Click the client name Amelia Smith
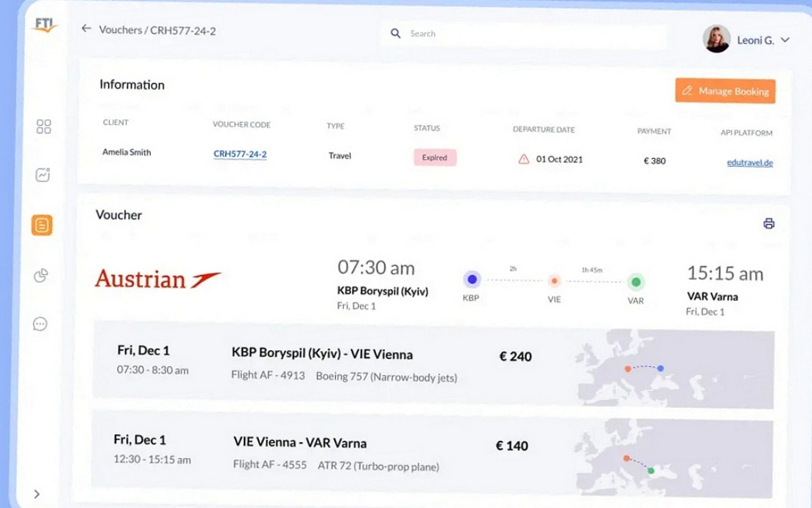This screenshot has height=508, width=812. (127, 152)
